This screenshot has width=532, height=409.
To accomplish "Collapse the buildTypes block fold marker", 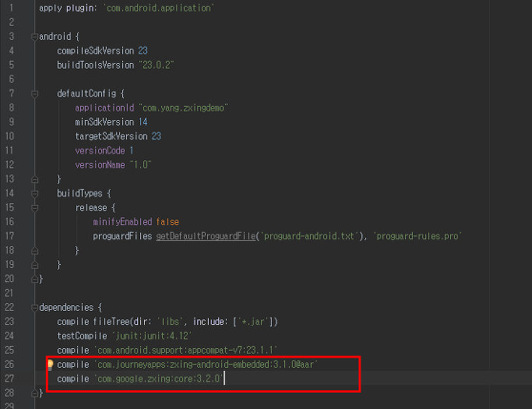I will coord(34,193).
